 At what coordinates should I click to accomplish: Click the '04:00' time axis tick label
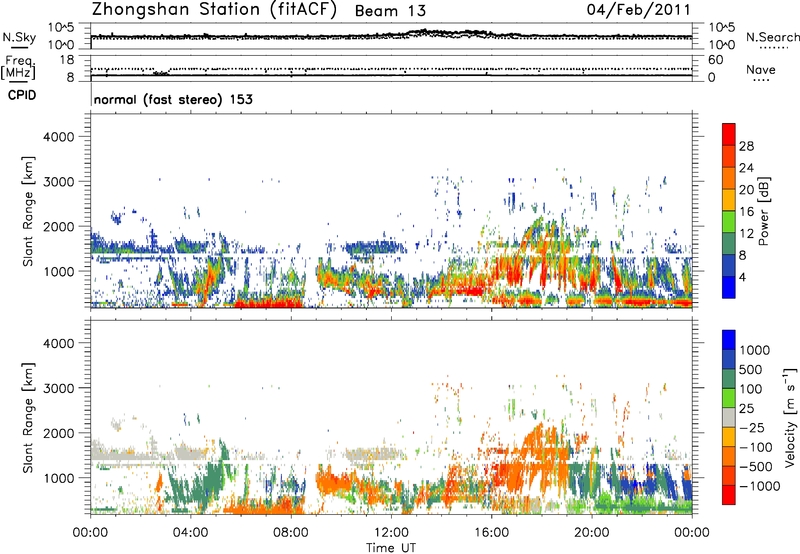(191, 533)
